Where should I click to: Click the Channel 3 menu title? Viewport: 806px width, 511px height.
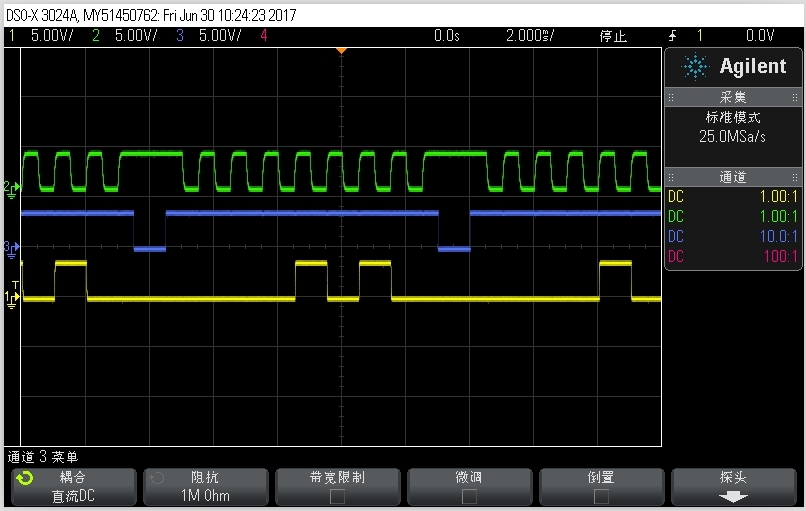pos(43,457)
